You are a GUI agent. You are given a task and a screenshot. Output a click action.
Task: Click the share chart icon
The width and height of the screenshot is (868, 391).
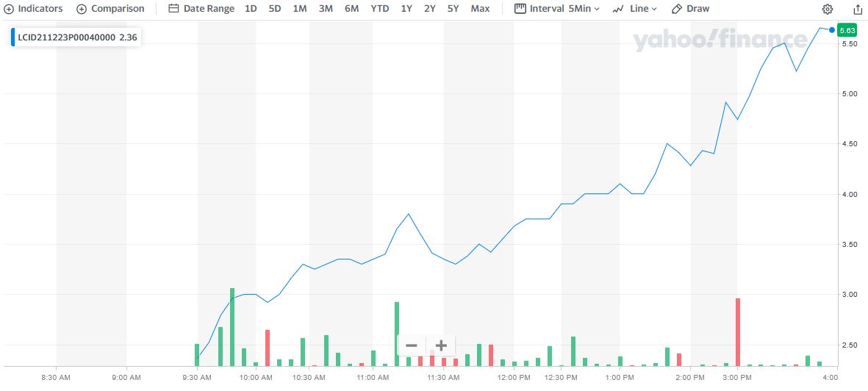tap(858, 9)
